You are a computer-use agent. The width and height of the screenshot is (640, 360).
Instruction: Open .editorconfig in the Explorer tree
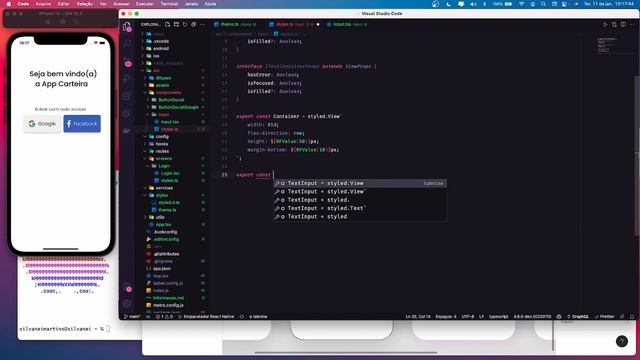tap(166, 239)
